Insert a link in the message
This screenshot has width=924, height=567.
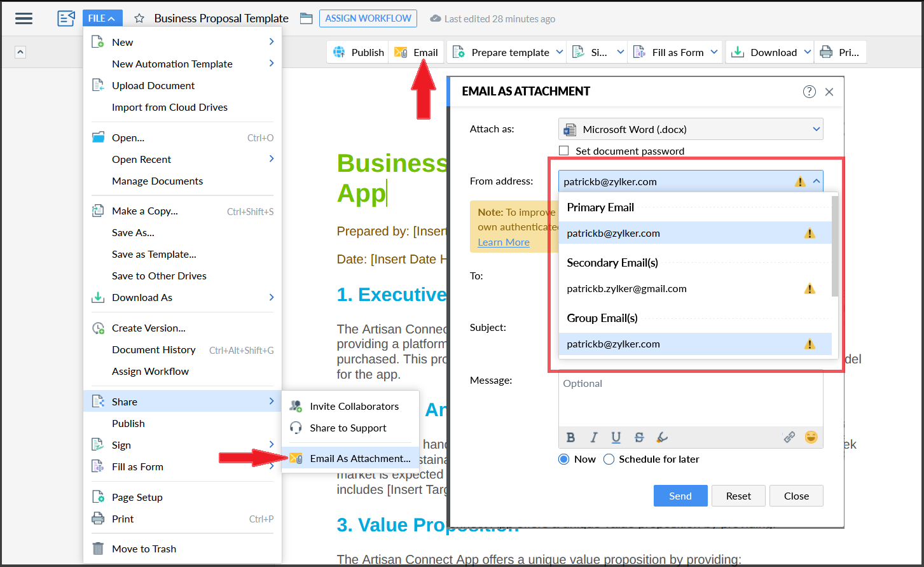click(x=789, y=437)
